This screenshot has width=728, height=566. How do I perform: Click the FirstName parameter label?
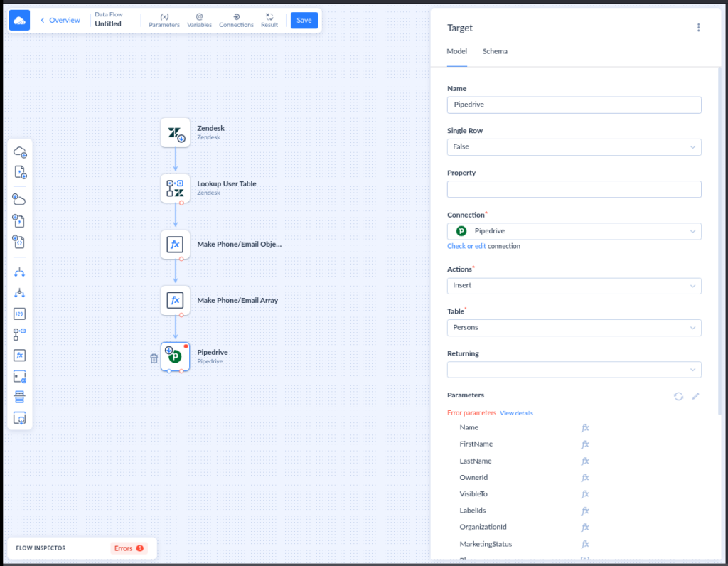476,444
